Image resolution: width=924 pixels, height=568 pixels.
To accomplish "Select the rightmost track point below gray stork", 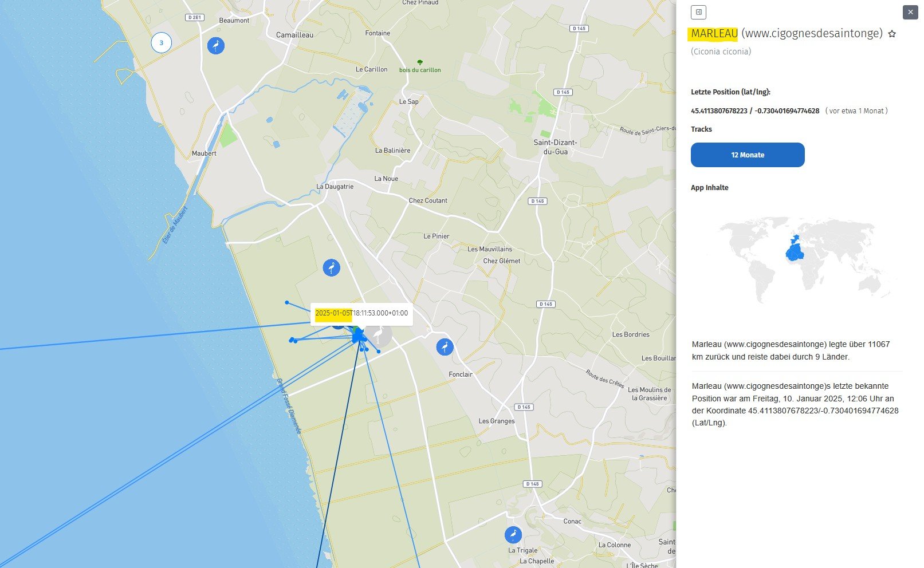I will pos(379,352).
